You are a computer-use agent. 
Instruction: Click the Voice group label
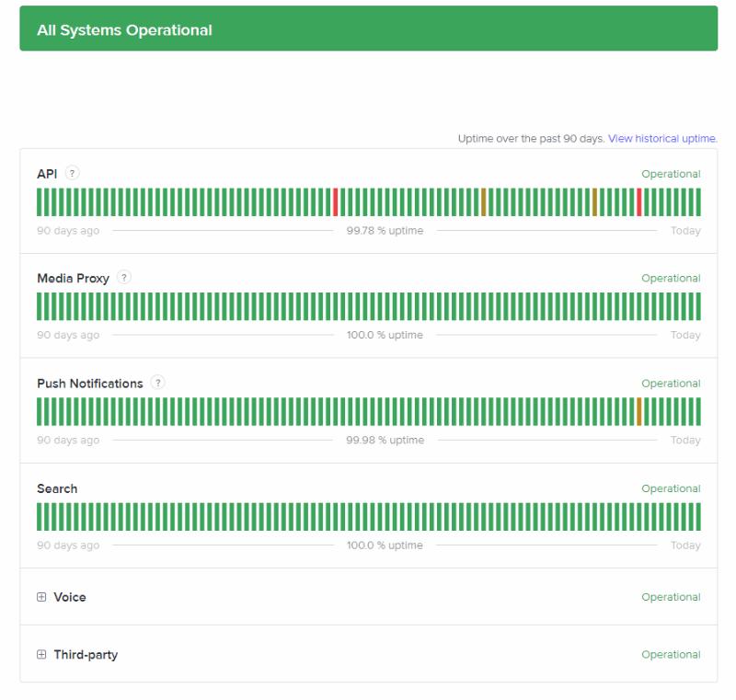[70, 597]
